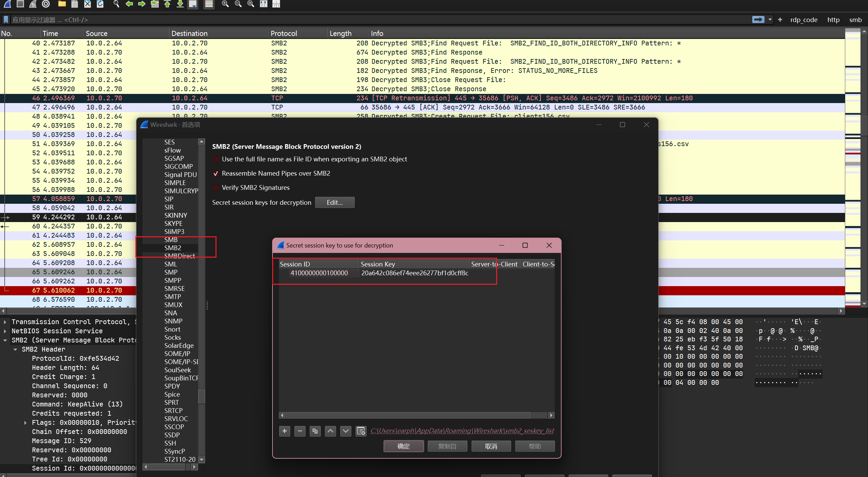Expand the NetBIOS Session Service node
The image size is (868, 477).
(x=5, y=331)
